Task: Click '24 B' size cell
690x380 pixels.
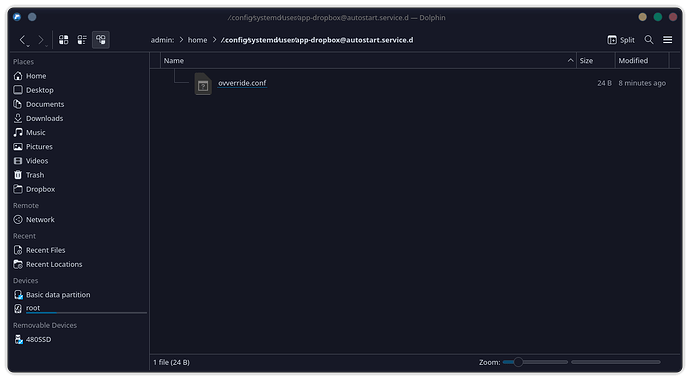Action: (604, 83)
